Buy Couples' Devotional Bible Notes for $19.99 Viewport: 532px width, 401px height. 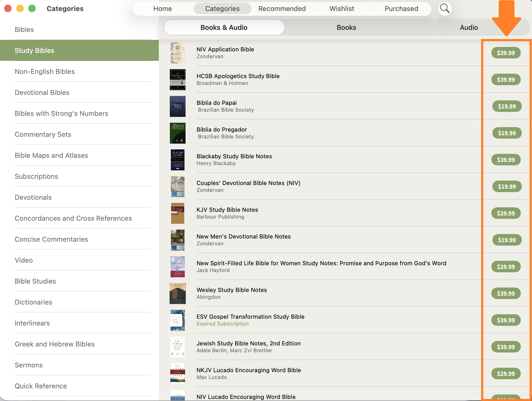pos(507,187)
